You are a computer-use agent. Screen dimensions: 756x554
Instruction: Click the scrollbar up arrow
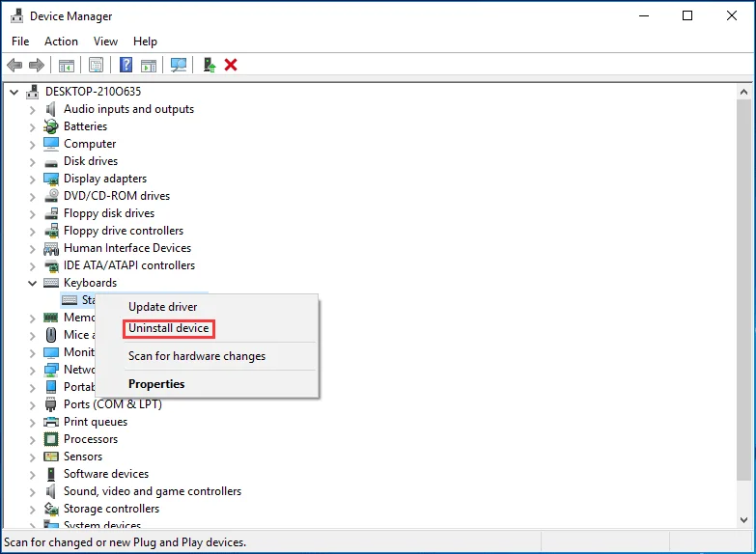[x=743, y=92]
